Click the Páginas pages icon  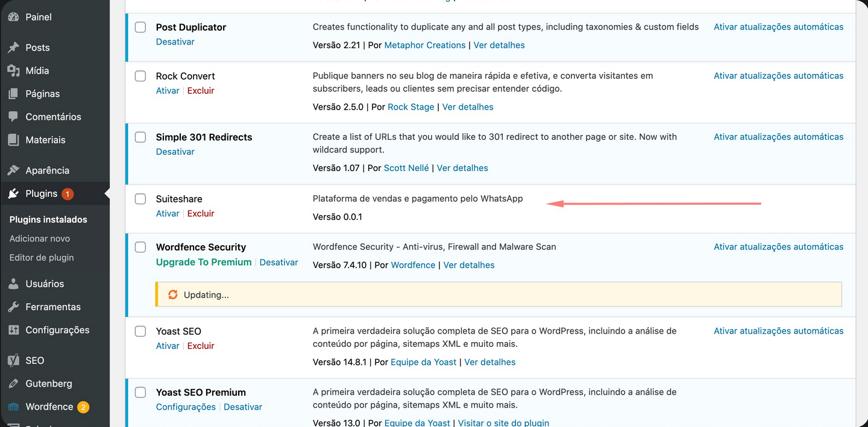point(13,94)
